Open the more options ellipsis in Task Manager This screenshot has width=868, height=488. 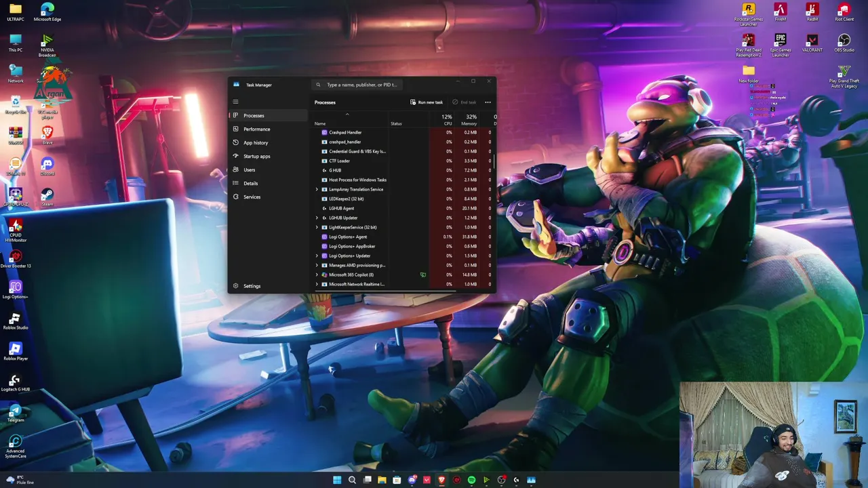[x=488, y=102]
